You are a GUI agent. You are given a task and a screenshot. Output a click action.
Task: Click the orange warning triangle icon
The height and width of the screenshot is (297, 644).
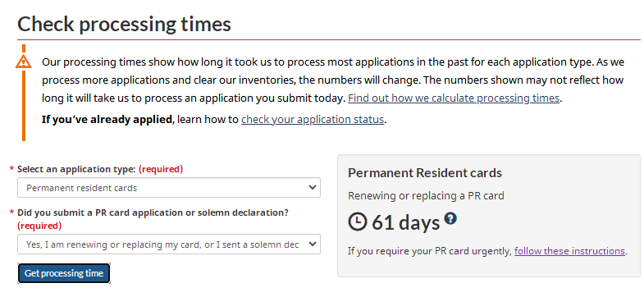(x=24, y=62)
